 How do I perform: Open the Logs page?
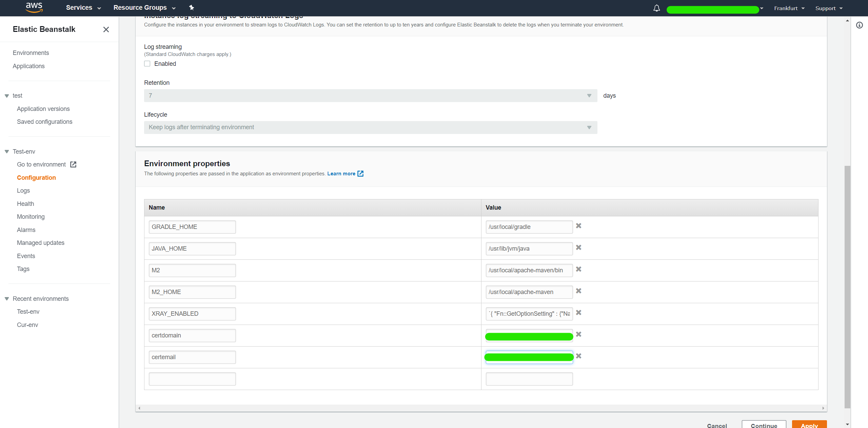23,191
